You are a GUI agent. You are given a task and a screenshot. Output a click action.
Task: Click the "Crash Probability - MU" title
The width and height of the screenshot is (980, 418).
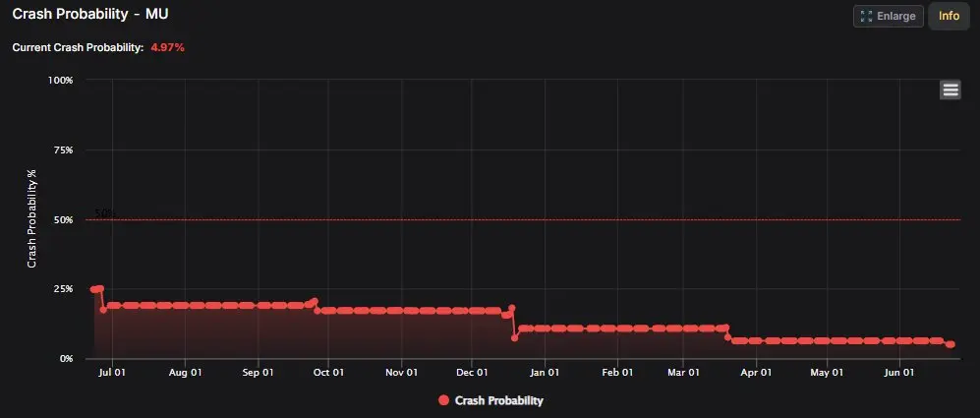90,14
